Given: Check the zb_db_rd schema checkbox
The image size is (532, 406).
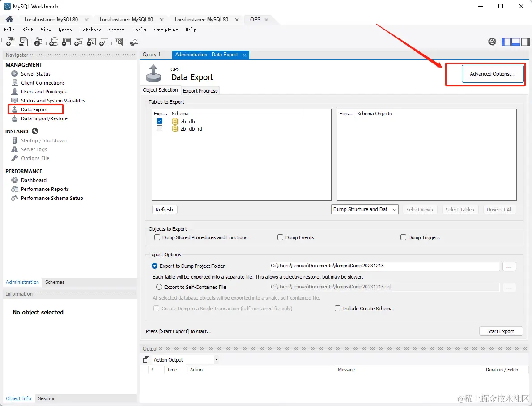Looking at the screenshot, I should coord(159,128).
